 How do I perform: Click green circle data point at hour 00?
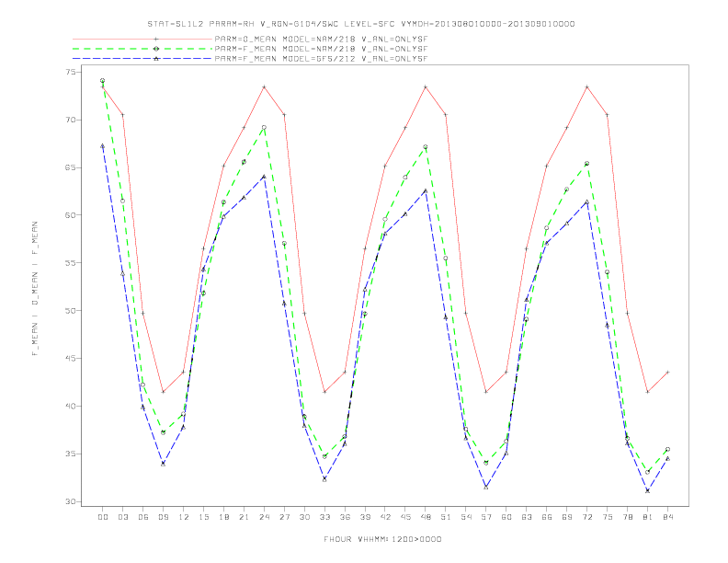click(x=103, y=81)
